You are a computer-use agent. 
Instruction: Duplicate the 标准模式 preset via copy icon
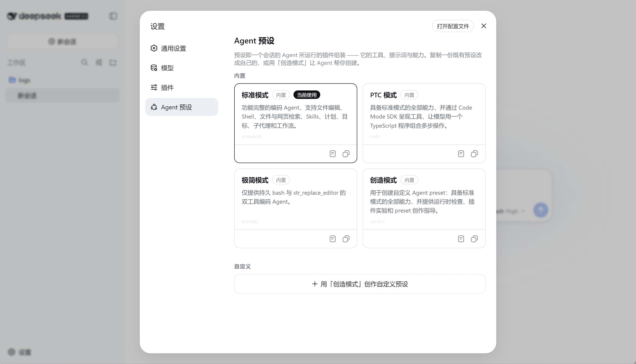[x=346, y=154]
